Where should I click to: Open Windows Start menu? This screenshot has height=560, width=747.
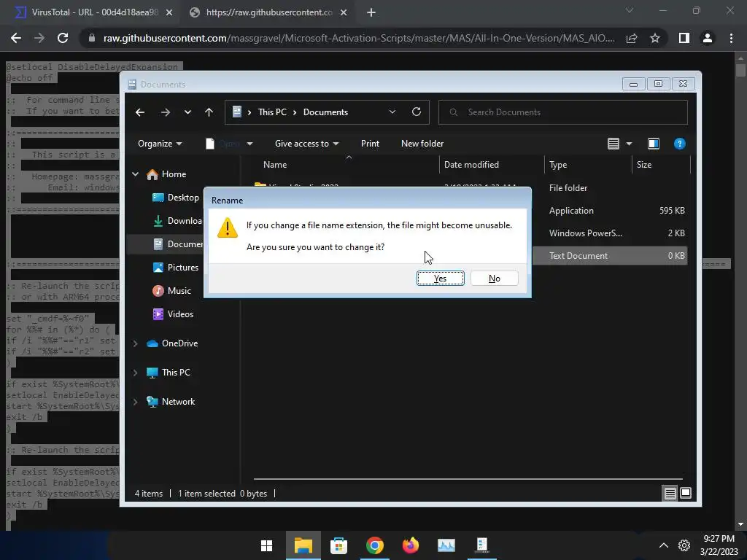(267, 545)
